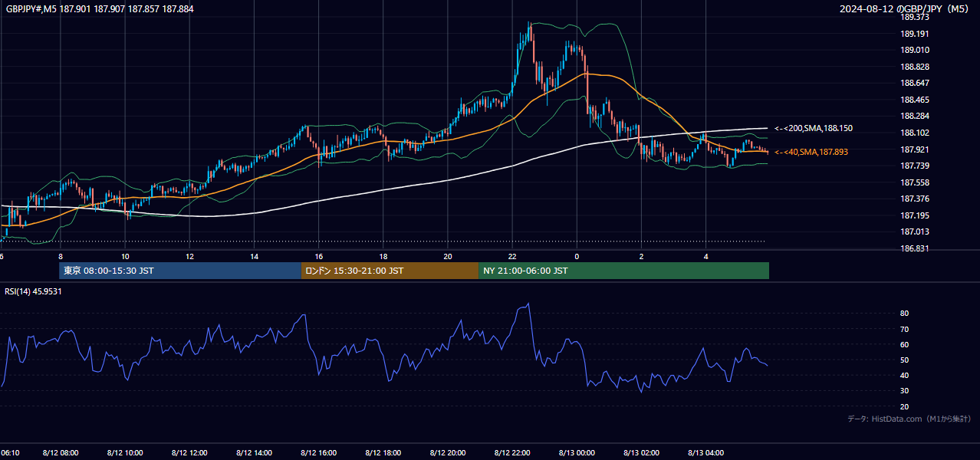Image resolution: width=980 pixels, height=460 pixels.
Task: Click the hour label 16 below the price chart
Action: point(318,256)
